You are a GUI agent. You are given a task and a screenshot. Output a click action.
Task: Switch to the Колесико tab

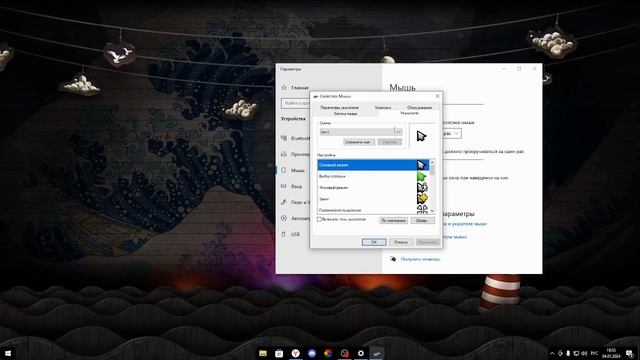click(383, 107)
